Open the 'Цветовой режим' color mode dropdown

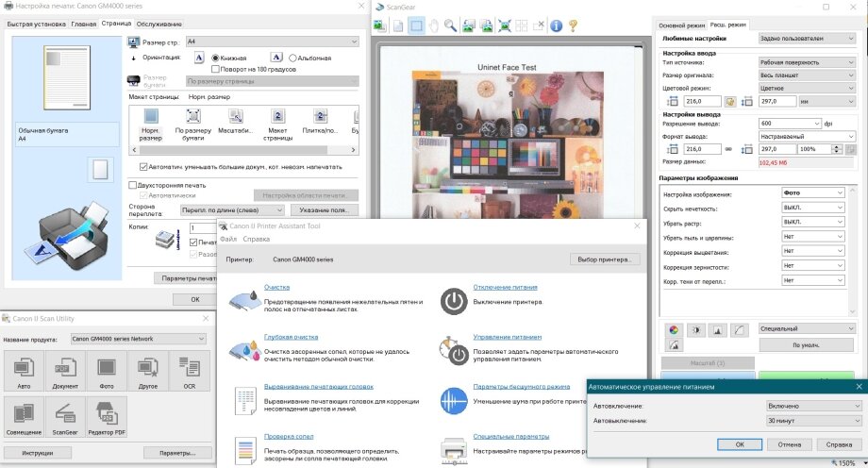coord(807,88)
